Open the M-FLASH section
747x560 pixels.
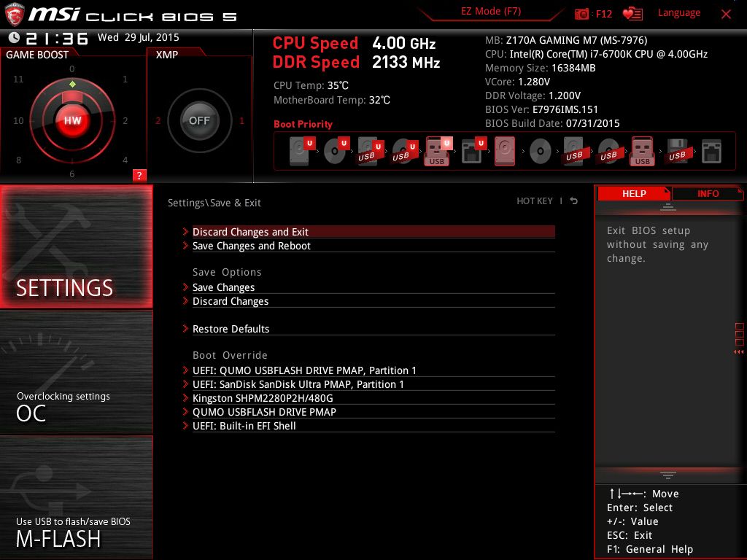pyautogui.click(x=76, y=498)
